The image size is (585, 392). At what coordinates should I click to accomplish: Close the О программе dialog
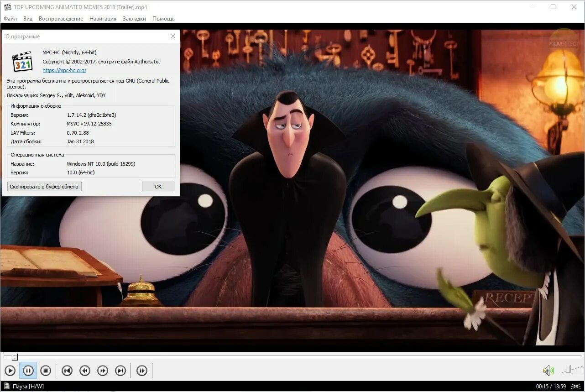click(x=172, y=36)
